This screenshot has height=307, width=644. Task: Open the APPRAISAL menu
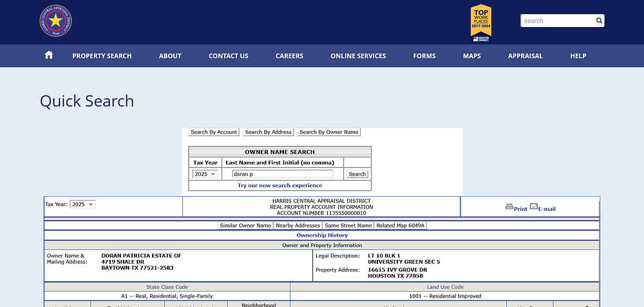526,56
